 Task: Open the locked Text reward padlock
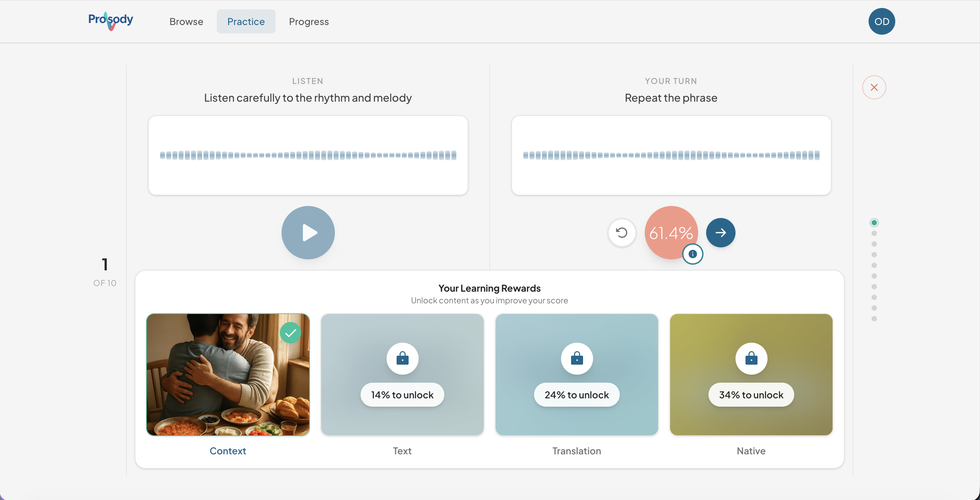tap(402, 358)
